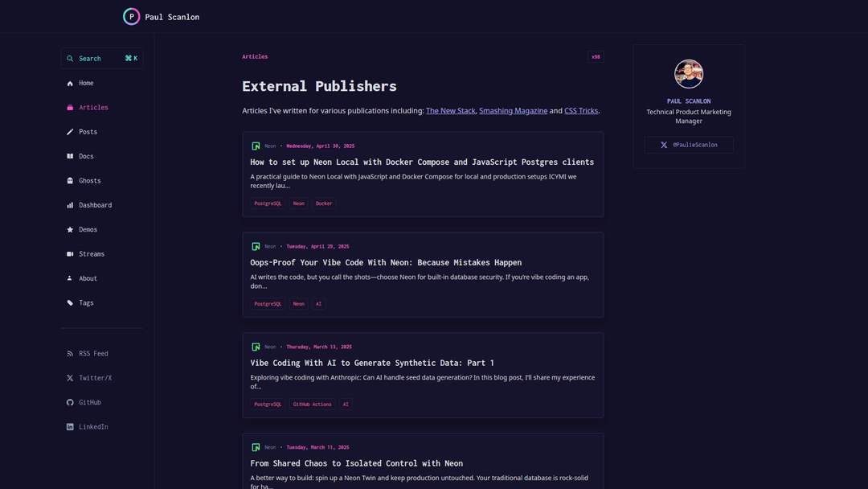Go to the Articles menu item

click(x=93, y=108)
